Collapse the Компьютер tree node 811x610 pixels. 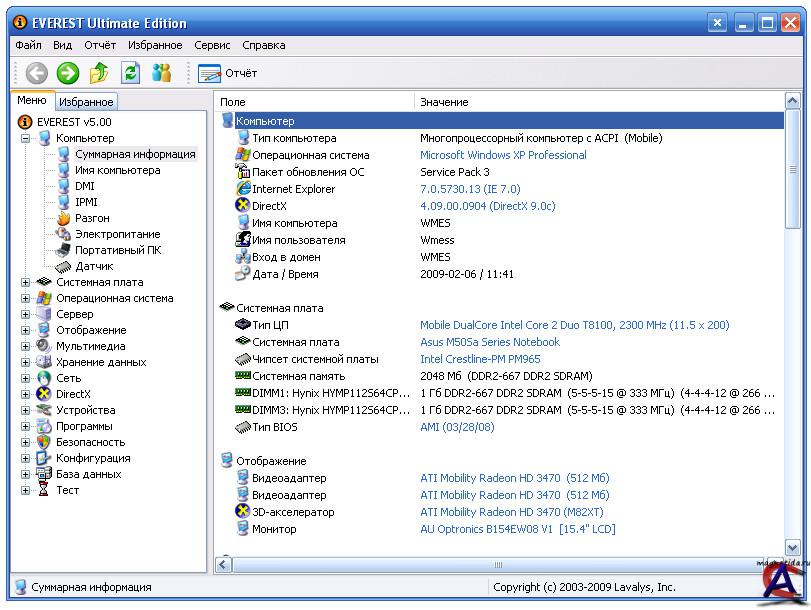point(26,138)
